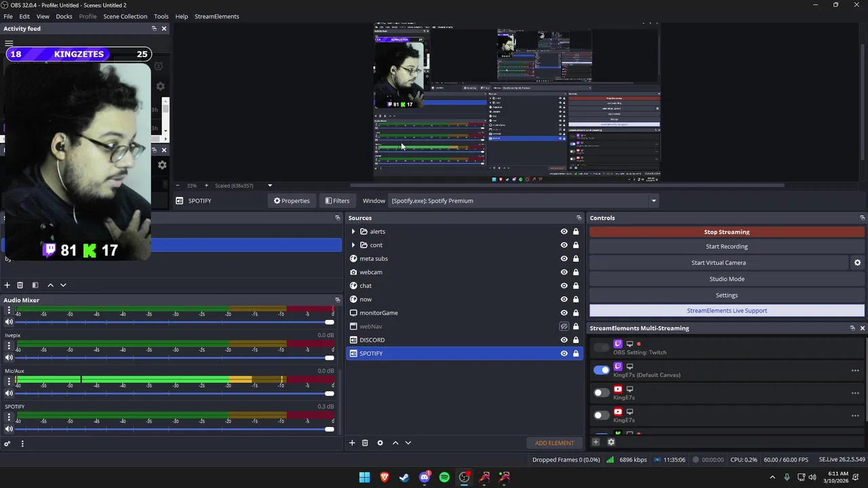This screenshot has height=488, width=868.
Task: Add multi-streaming destination plus icon
Action: (x=595, y=442)
